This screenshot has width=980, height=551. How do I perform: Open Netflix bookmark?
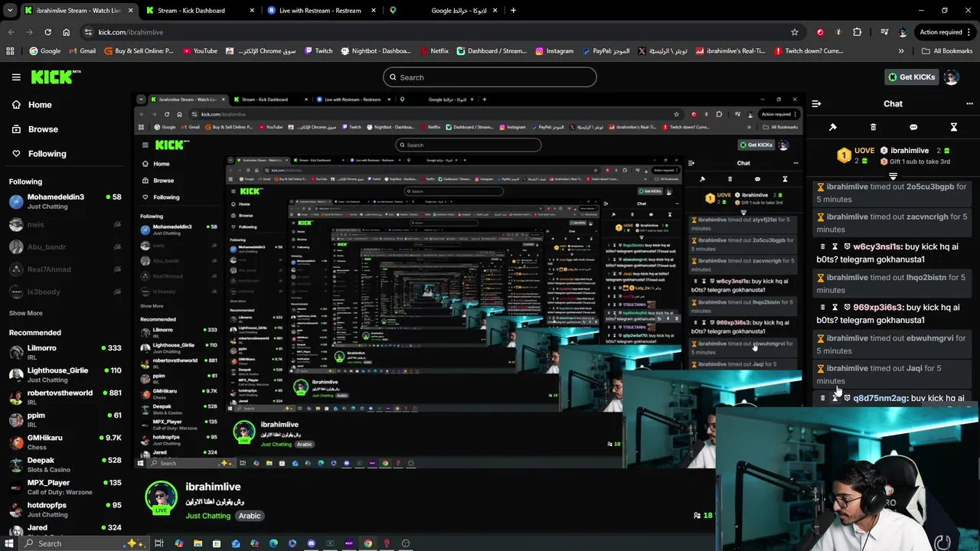tap(434, 51)
